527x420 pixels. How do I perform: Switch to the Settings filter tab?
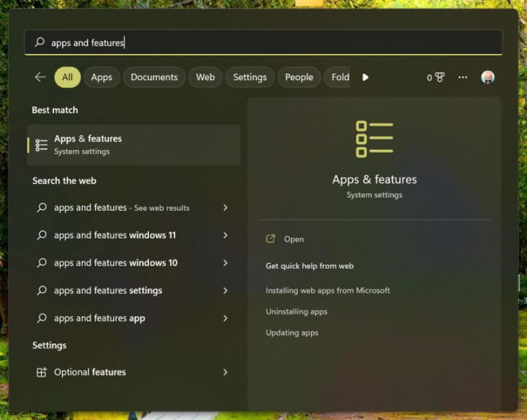click(x=250, y=77)
